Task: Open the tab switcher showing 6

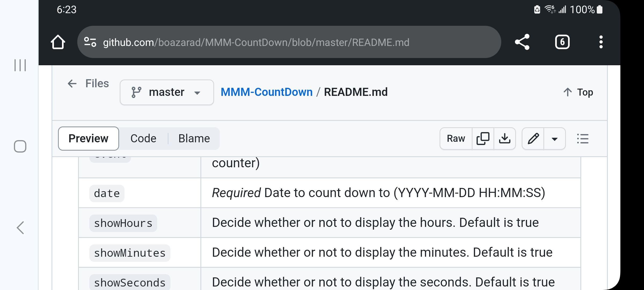Action: (562, 42)
